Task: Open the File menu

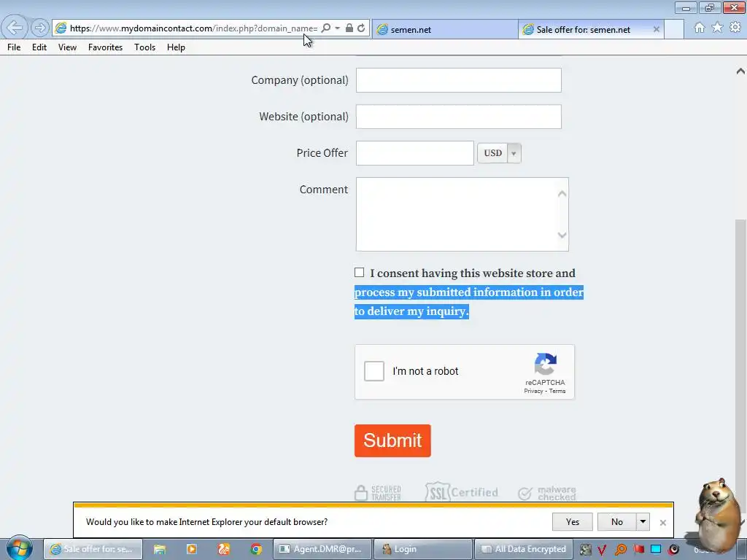Action: pyautogui.click(x=14, y=47)
